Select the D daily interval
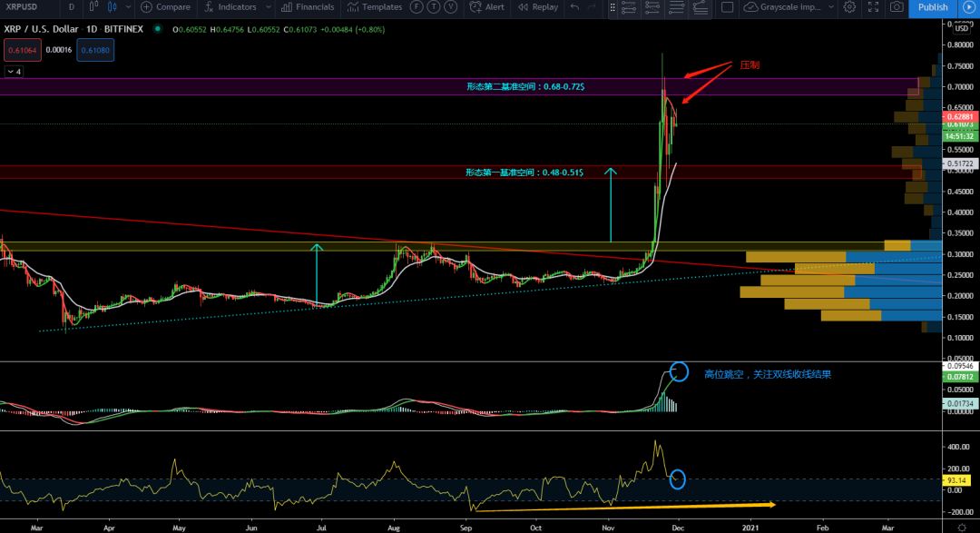The width and height of the screenshot is (980, 533). coord(70,7)
